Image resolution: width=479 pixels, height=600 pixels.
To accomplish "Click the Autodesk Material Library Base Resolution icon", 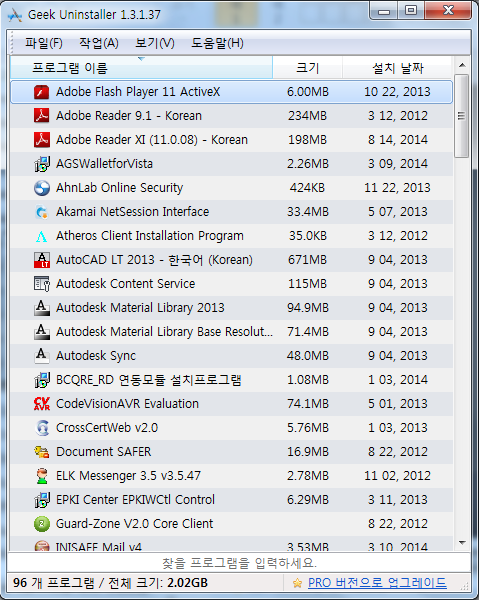I will (42, 332).
